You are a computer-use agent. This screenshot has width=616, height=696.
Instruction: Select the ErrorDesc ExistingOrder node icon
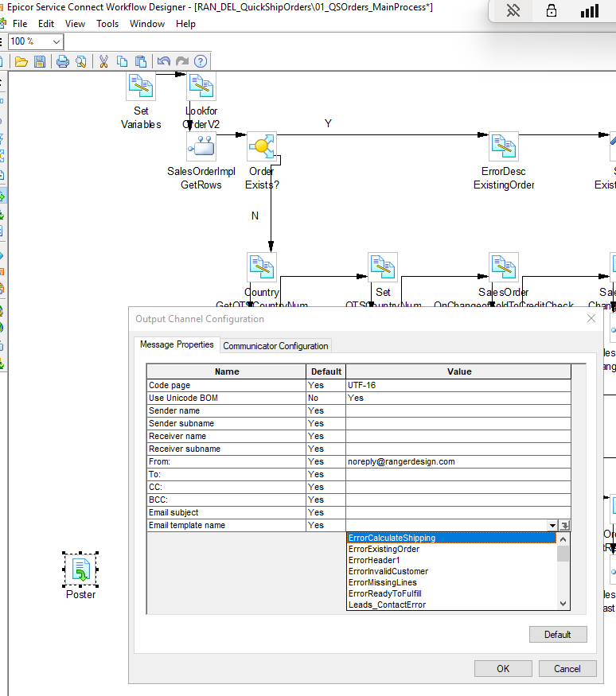(504, 146)
